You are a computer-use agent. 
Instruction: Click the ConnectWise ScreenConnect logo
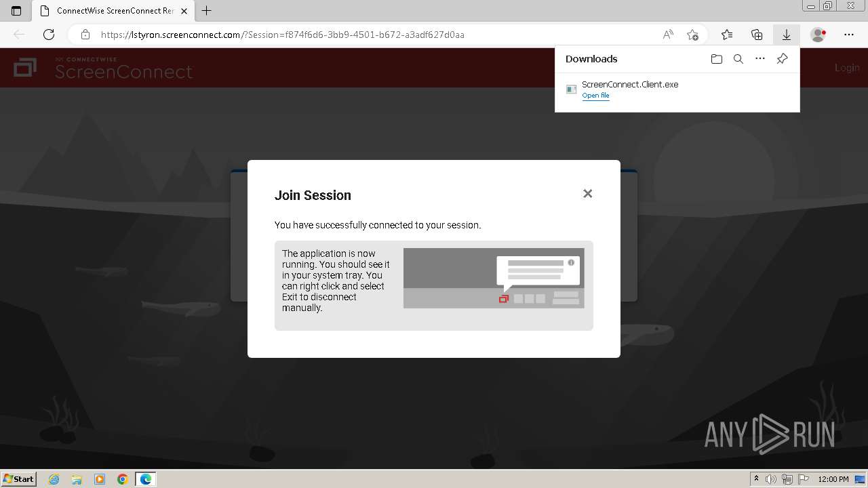click(103, 68)
